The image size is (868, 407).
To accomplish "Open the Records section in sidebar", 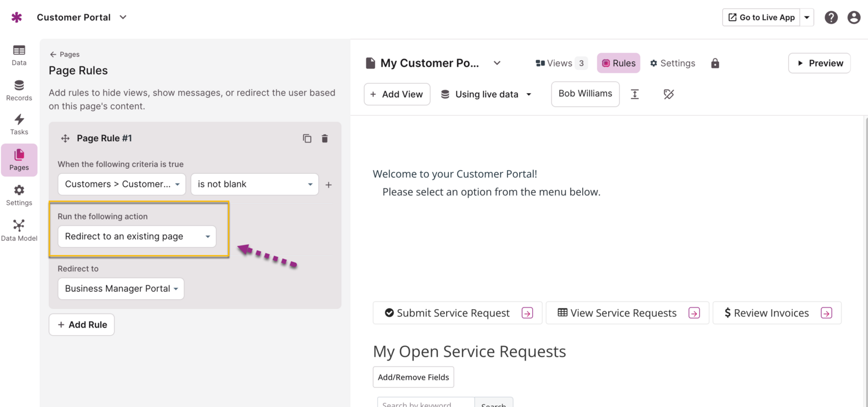I will click(19, 90).
